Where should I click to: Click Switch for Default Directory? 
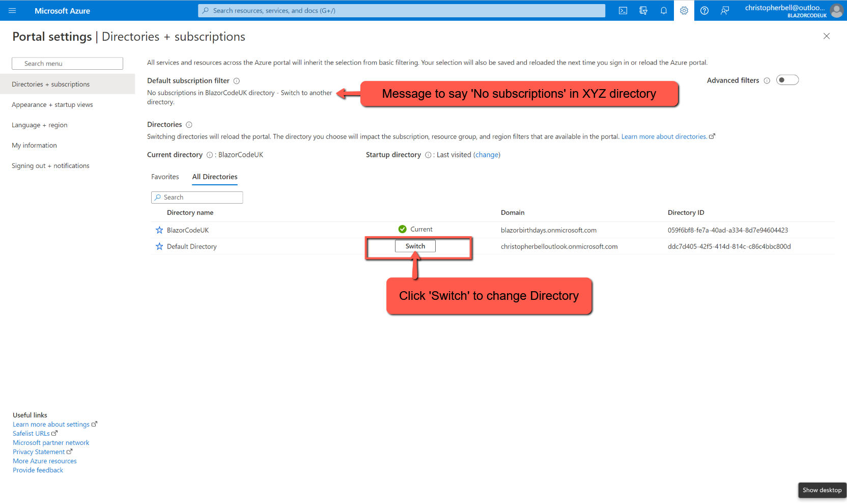point(415,246)
